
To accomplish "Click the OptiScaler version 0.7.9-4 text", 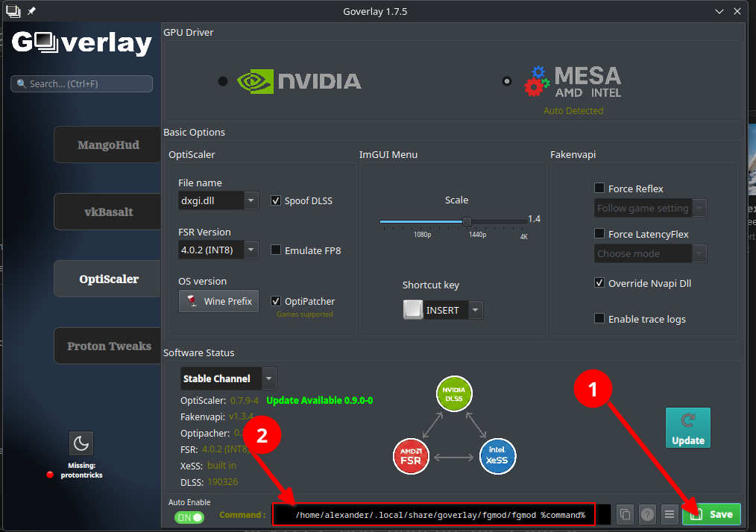I will click(x=245, y=400).
